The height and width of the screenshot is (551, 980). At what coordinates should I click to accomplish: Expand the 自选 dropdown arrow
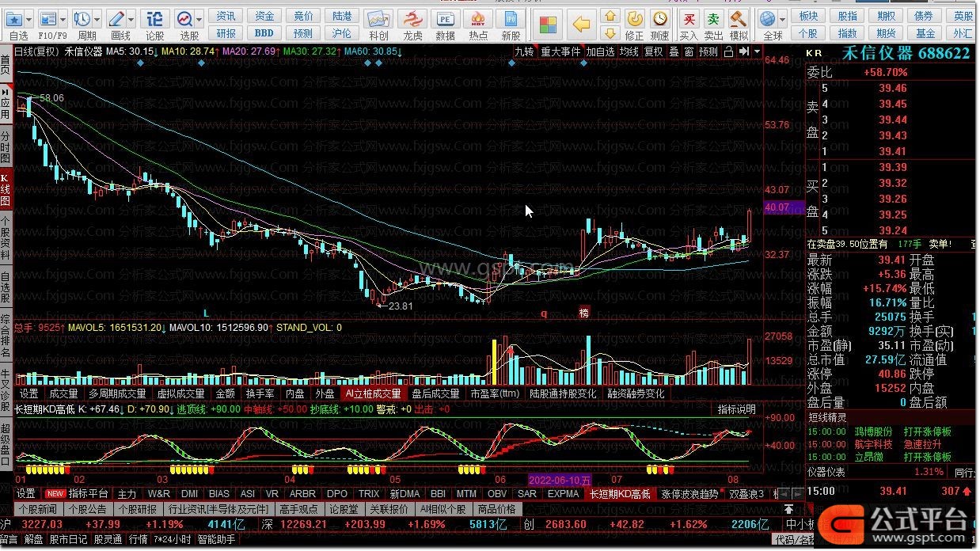(x=29, y=18)
